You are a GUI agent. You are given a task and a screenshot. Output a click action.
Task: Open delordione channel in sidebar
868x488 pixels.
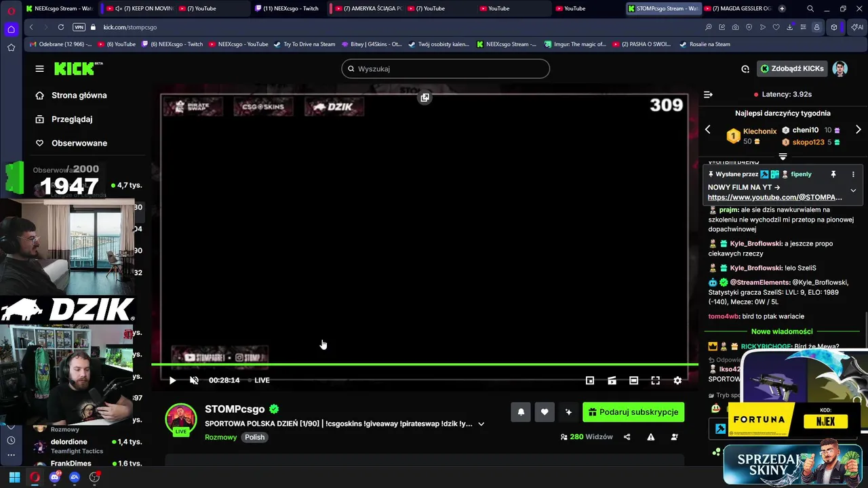click(x=88, y=446)
